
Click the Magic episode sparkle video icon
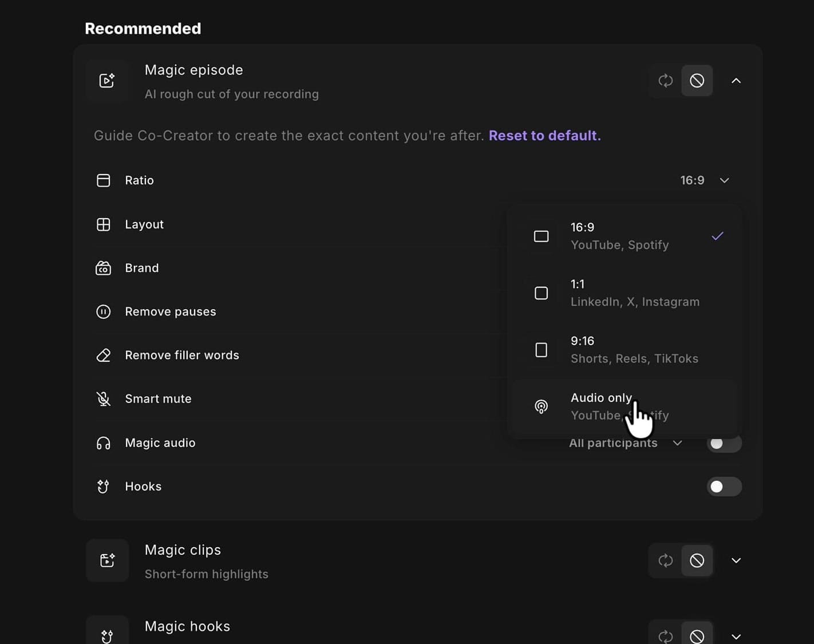(107, 81)
